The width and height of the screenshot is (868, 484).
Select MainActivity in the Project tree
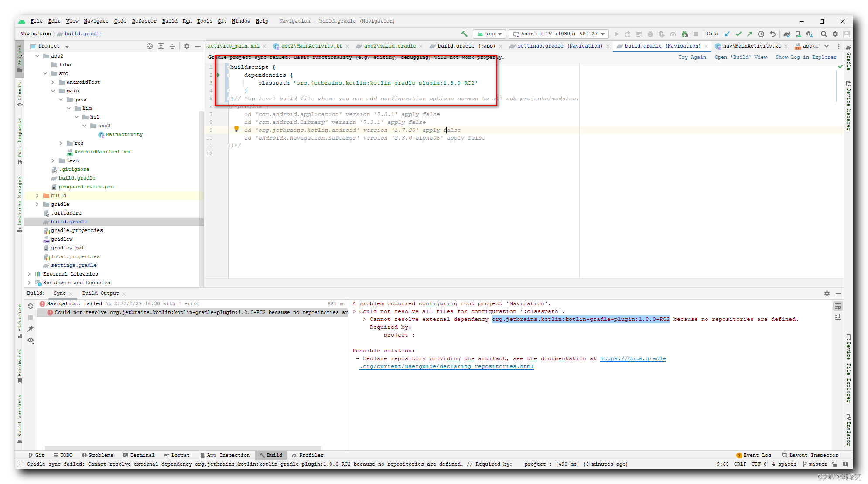tap(124, 134)
